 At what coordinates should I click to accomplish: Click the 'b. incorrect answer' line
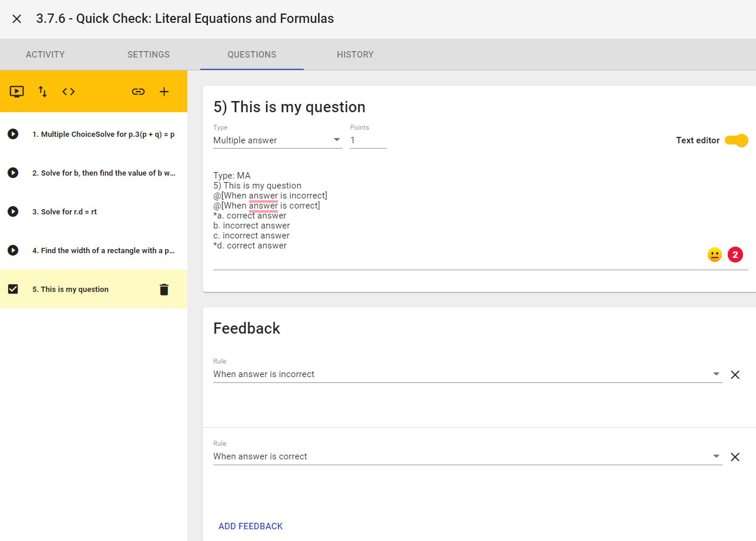251,226
